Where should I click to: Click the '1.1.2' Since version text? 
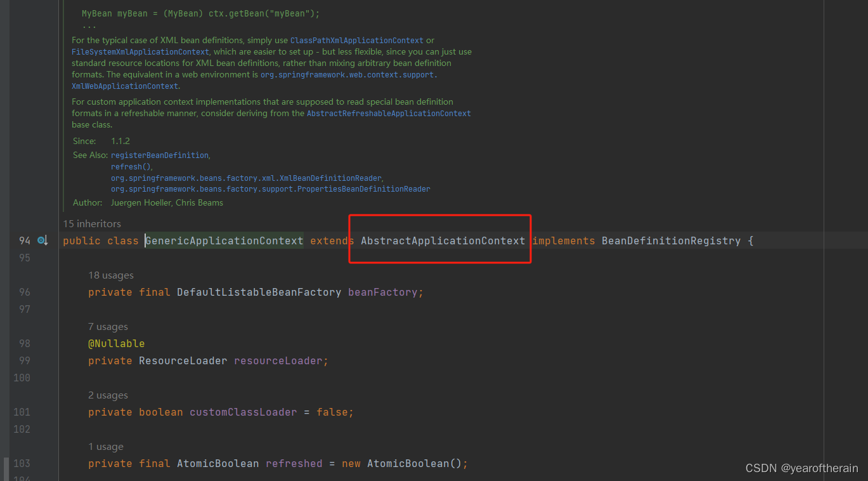coord(120,142)
